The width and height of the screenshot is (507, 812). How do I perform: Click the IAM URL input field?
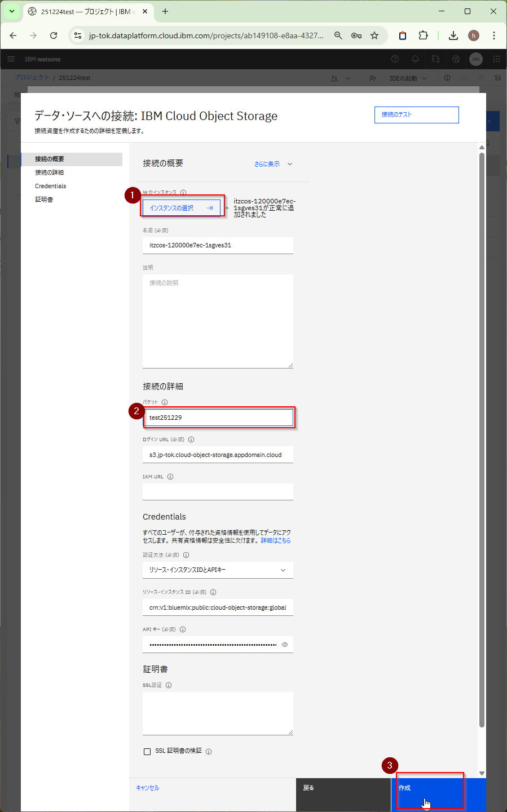pyautogui.click(x=218, y=492)
